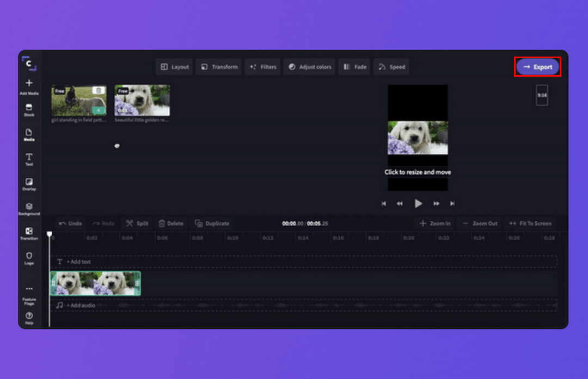The image size is (588, 379).
Task: Click the Add text track
Action: (78, 262)
